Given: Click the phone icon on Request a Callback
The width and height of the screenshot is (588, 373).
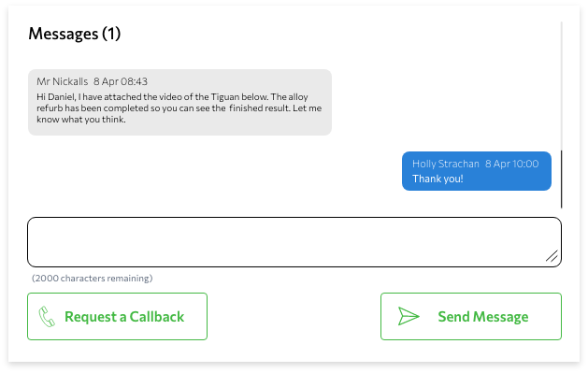Looking at the screenshot, I should pos(47,317).
